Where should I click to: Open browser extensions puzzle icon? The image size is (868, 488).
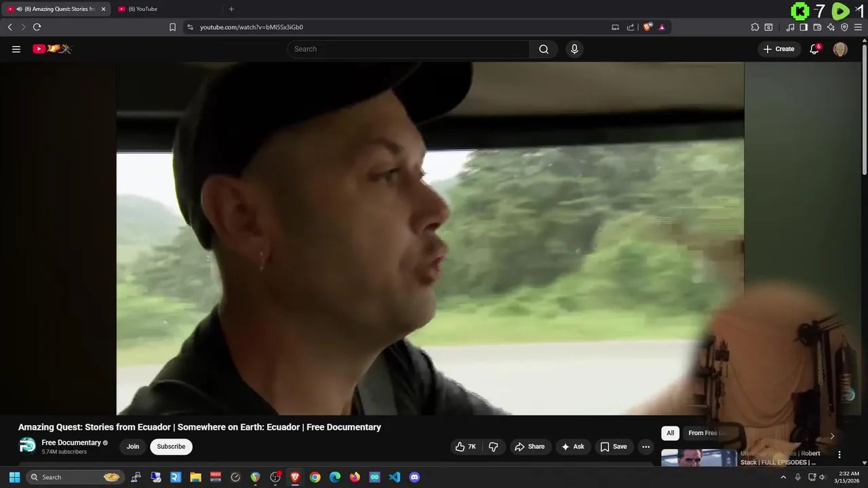click(755, 27)
